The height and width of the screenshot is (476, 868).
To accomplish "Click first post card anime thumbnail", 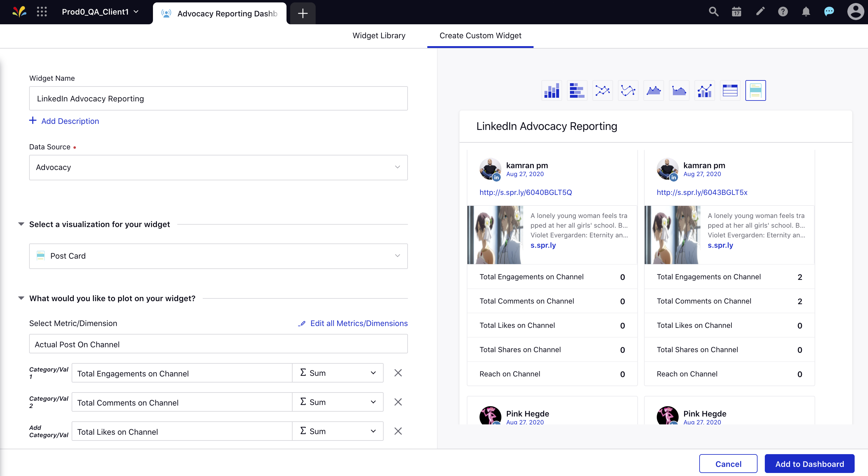I will [x=495, y=235].
